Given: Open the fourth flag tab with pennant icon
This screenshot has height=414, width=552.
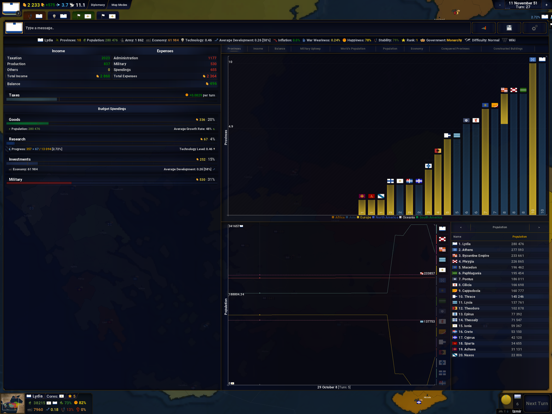Looking at the screenshot, I should point(107,16).
